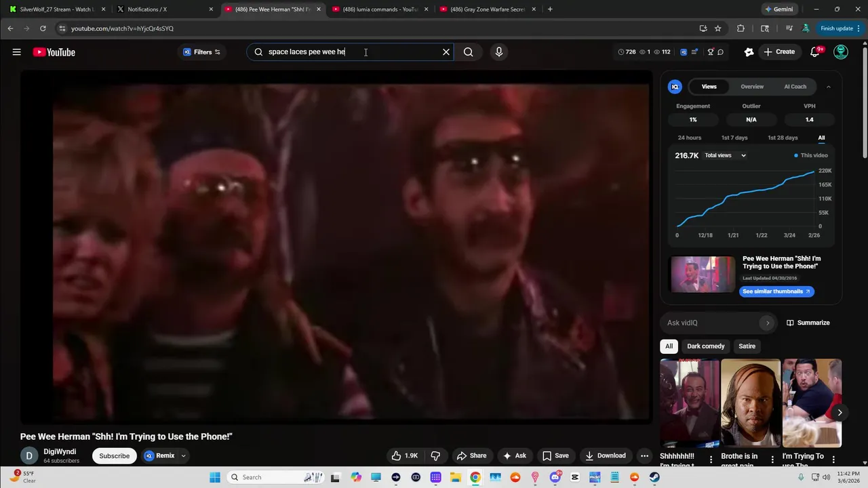
Task: Switch to the AI Coach tab
Action: tap(795, 87)
